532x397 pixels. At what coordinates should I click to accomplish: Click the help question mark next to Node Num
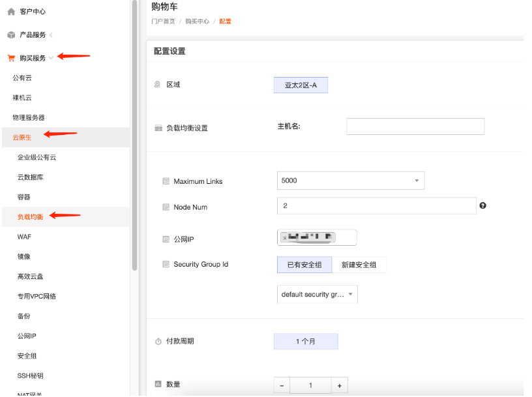pyautogui.click(x=484, y=205)
